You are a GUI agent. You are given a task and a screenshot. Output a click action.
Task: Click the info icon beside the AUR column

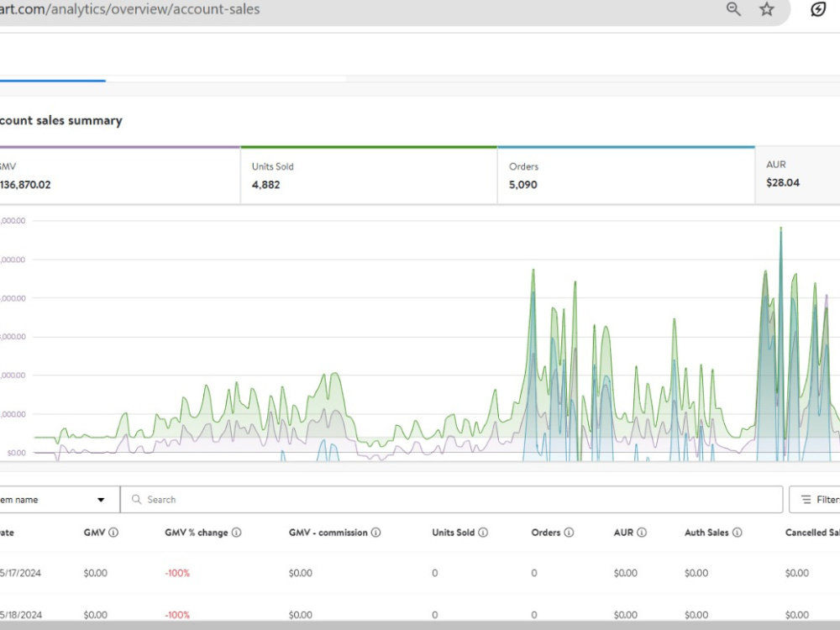click(642, 532)
